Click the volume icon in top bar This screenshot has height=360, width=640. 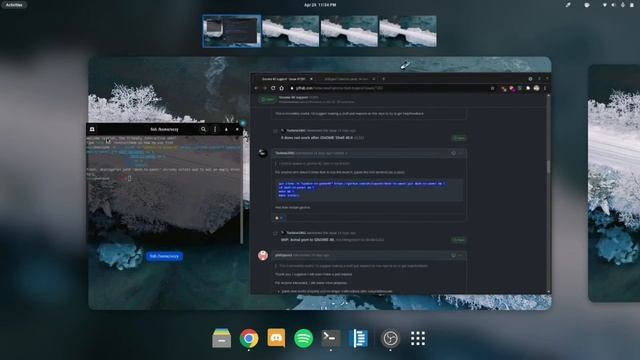point(613,5)
